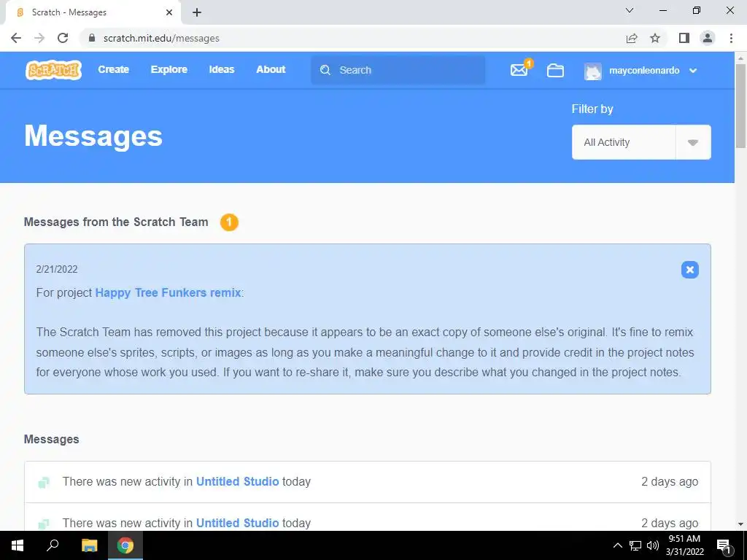
Task: Open Untitled Studio link in first message
Action: pyautogui.click(x=237, y=481)
